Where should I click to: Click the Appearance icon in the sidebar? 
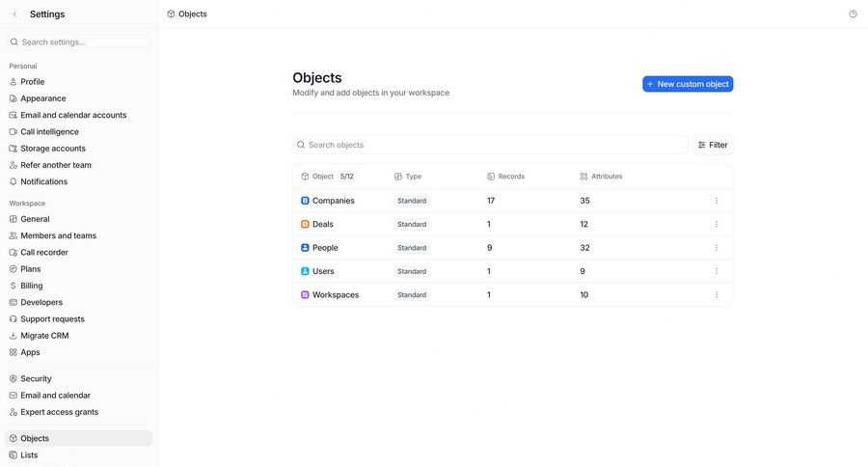(14, 98)
